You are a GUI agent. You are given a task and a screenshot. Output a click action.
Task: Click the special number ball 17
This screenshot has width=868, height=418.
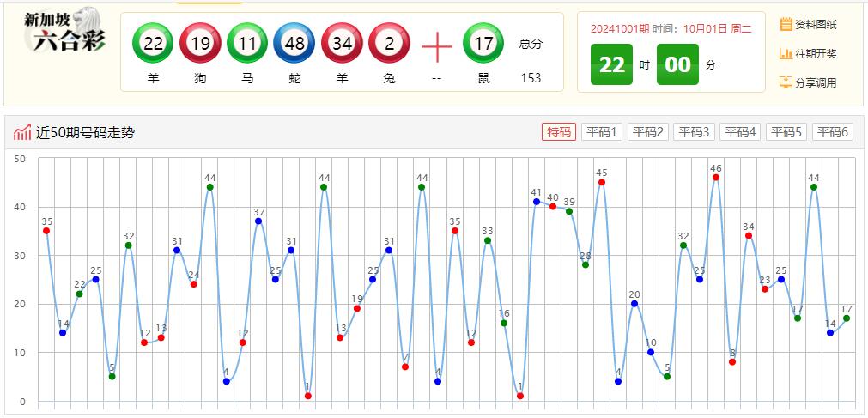click(x=483, y=44)
